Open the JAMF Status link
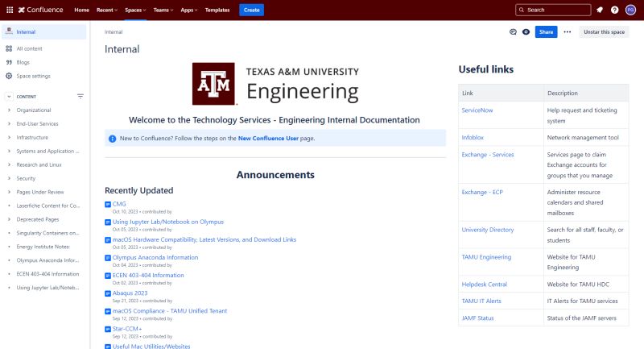 (477, 318)
